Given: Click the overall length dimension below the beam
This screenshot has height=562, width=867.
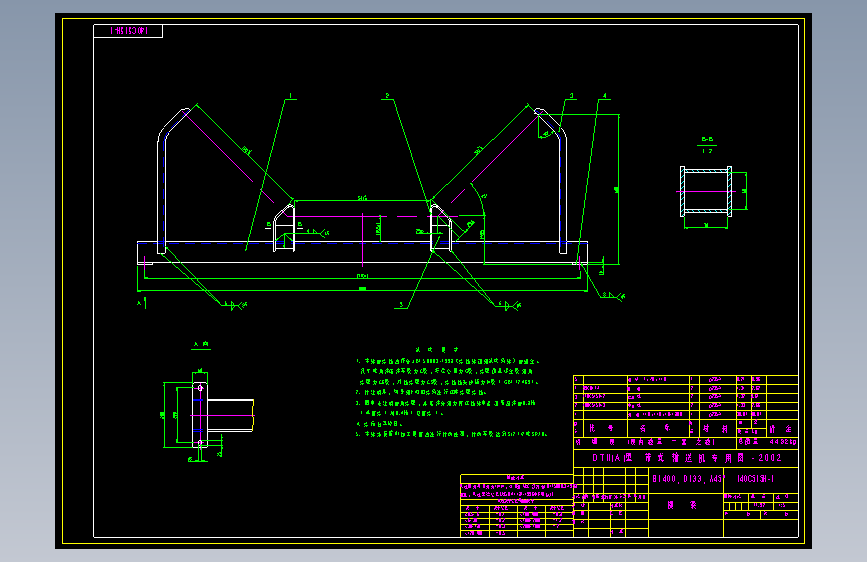Looking at the screenshot, I should point(362,288).
